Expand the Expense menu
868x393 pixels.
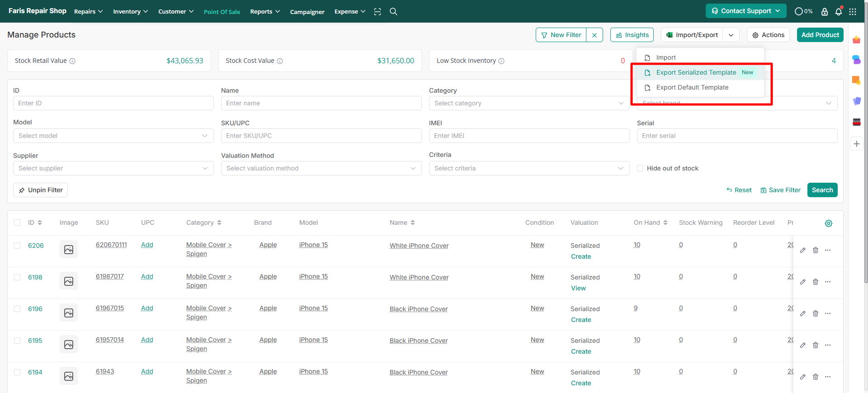pyautogui.click(x=350, y=11)
